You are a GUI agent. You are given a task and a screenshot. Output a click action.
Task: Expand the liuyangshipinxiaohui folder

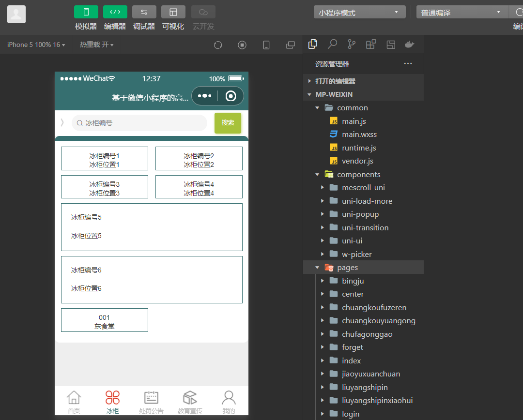pyautogui.click(x=364, y=400)
